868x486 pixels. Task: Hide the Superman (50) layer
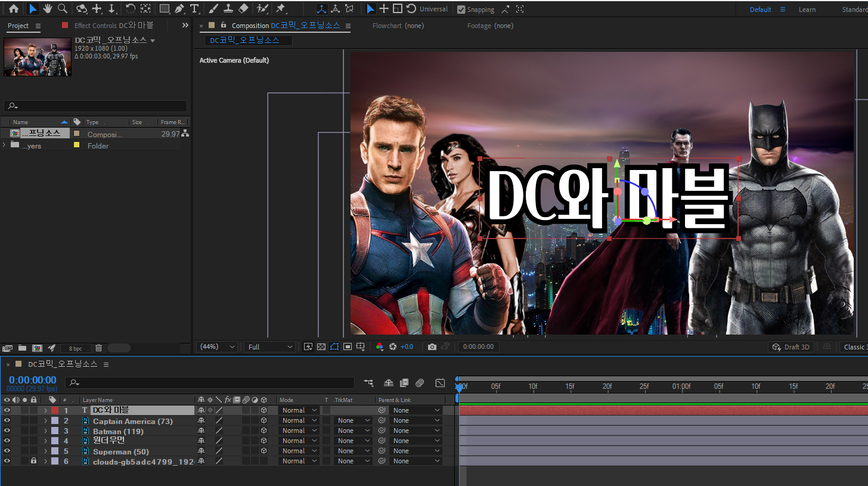[x=7, y=451]
